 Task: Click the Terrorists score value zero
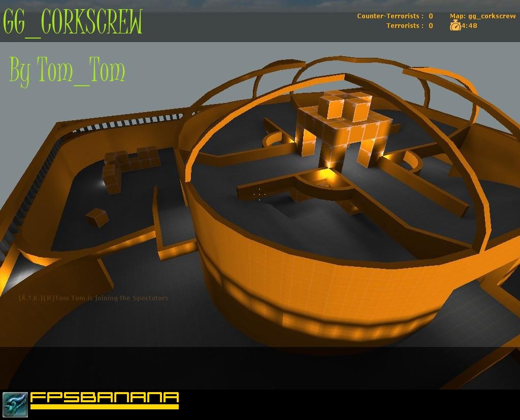(x=431, y=25)
